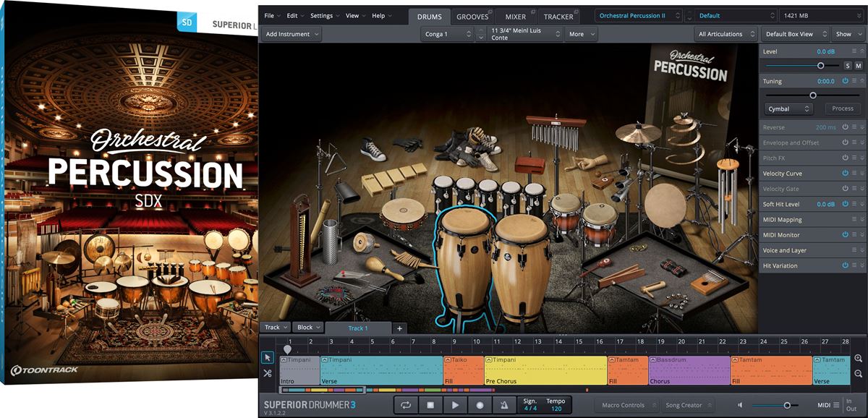This screenshot has width=868, height=418.
Task: Toggle loop playback in the transport
Action: (x=405, y=405)
